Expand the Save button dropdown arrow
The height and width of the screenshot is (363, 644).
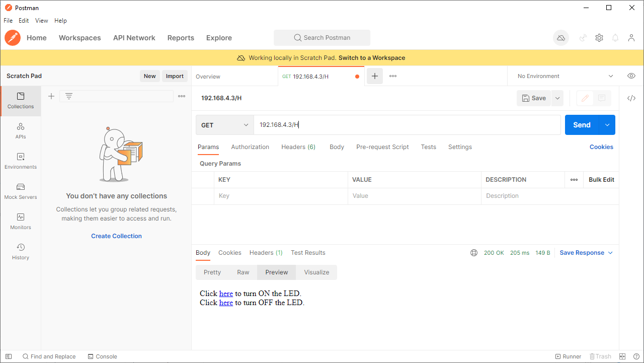557,98
